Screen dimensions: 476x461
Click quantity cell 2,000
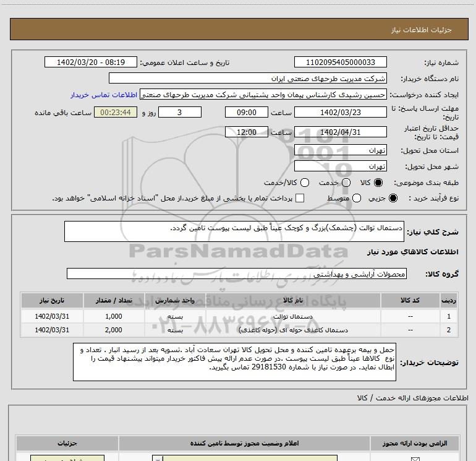(x=114, y=330)
